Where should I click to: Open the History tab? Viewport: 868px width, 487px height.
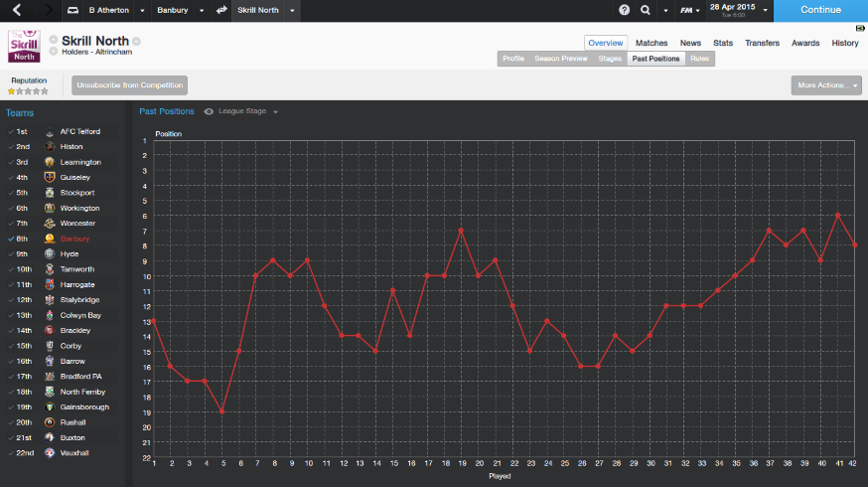[x=845, y=43]
